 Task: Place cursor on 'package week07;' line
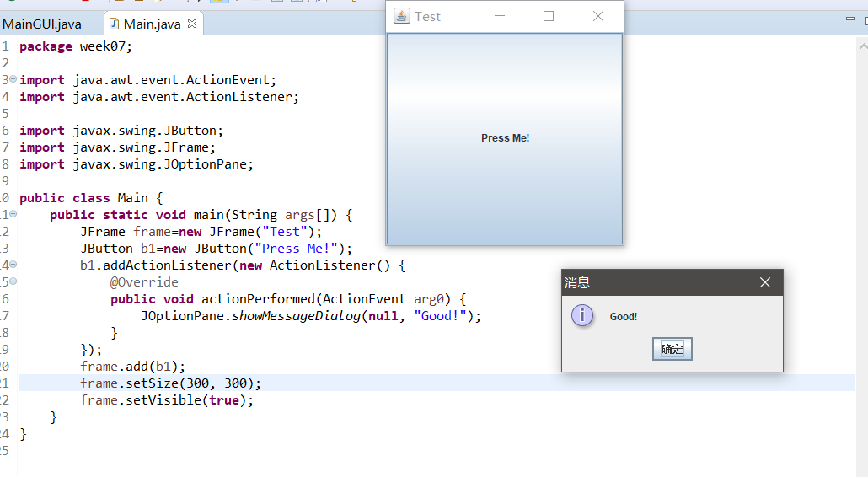pyautogui.click(x=76, y=46)
